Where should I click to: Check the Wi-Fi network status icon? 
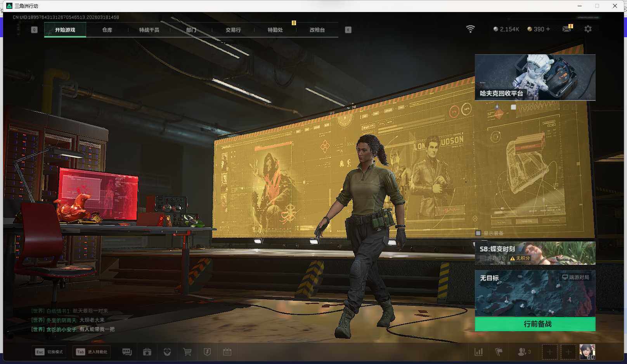coord(470,29)
